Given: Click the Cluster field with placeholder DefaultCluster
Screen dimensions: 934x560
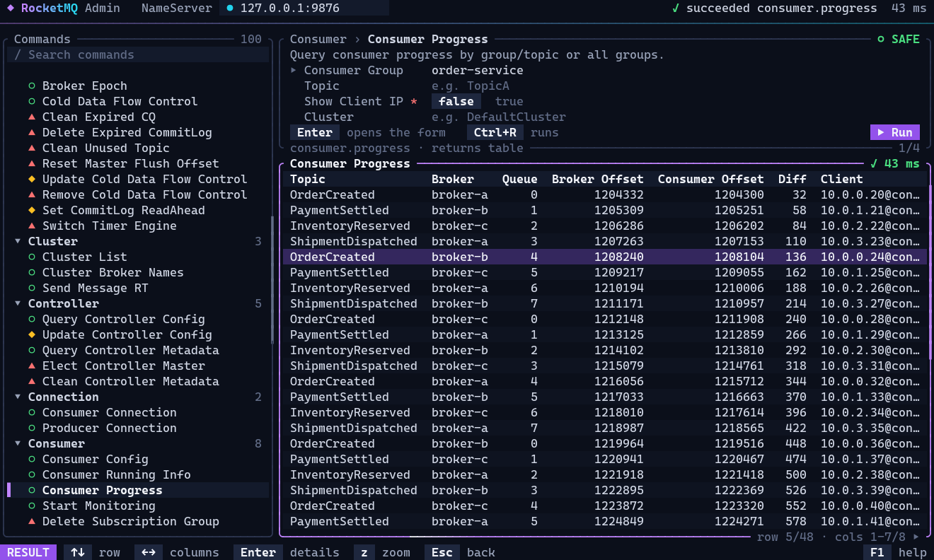Looking at the screenshot, I should coord(499,117).
